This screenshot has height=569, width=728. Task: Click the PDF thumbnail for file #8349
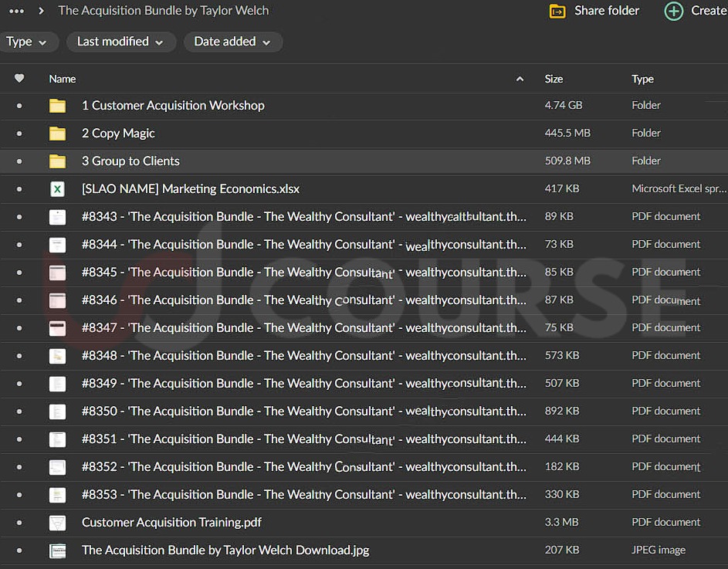point(57,384)
